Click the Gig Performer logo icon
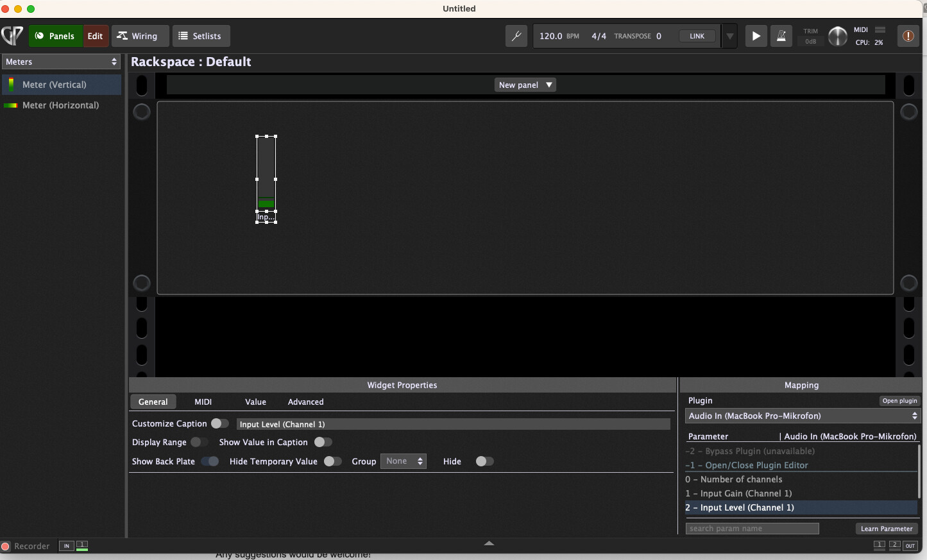Screen dimensions: 927x560 pos(13,36)
